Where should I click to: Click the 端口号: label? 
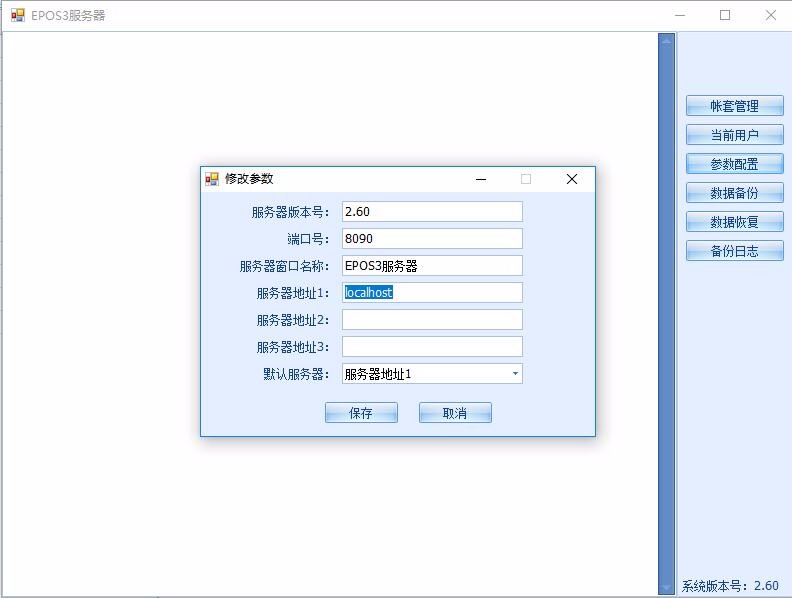coord(308,239)
